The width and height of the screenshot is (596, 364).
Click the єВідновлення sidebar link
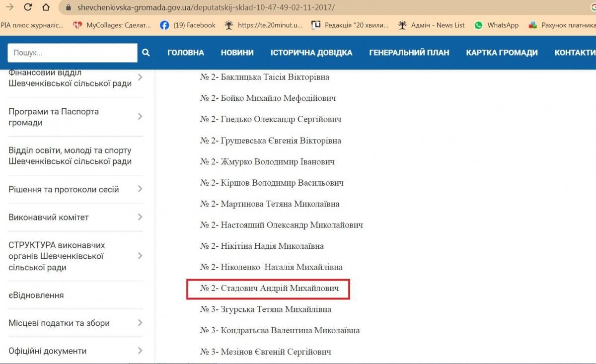pyautogui.click(x=36, y=295)
